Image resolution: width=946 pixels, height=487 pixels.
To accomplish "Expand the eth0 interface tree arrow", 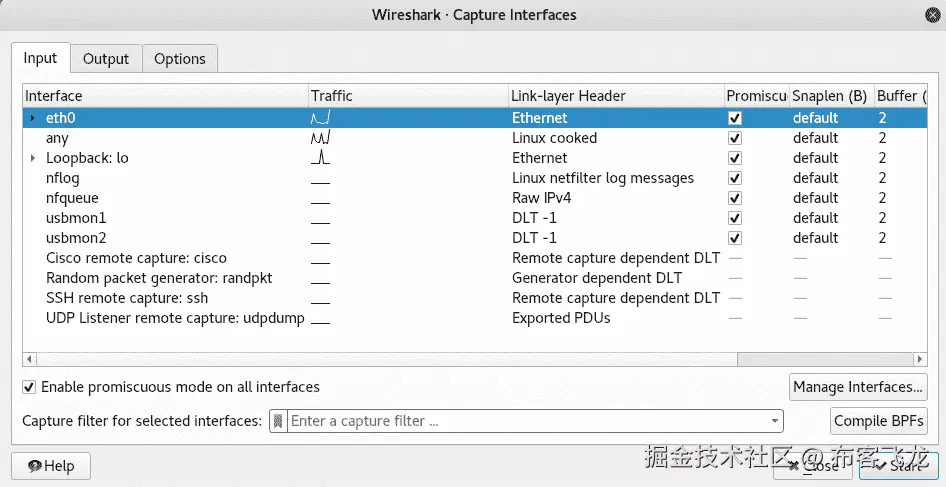I will pyautogui.click(x=33, y=118).
